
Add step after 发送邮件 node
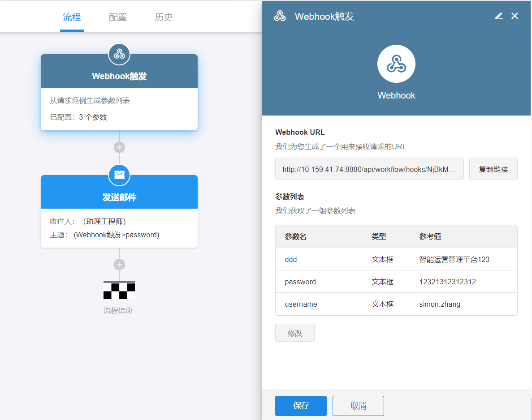point(119,265)
